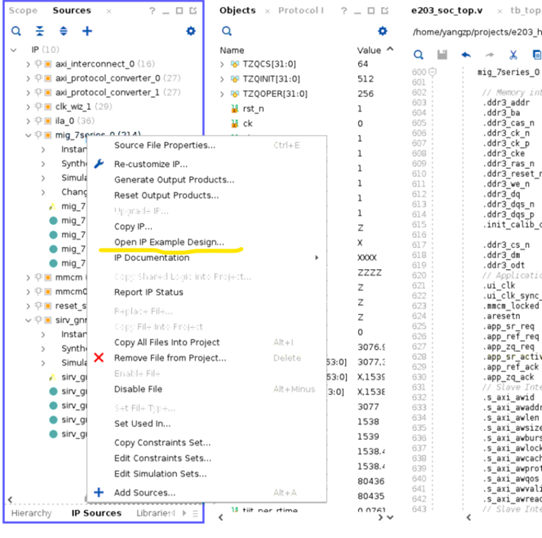Click the Objects panel search icon
The width and height of the screenshot is (542, 538).
pyautogui.click(x=227, y=31)
